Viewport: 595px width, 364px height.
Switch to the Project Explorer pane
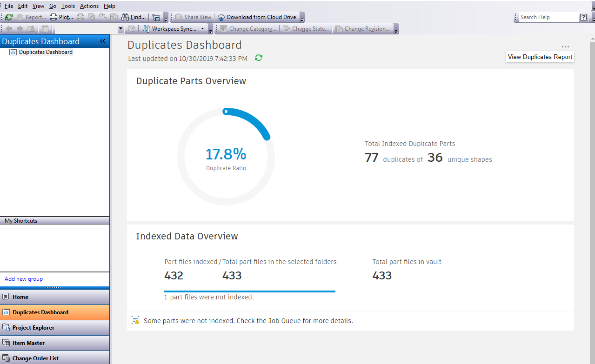pos(33,328)
